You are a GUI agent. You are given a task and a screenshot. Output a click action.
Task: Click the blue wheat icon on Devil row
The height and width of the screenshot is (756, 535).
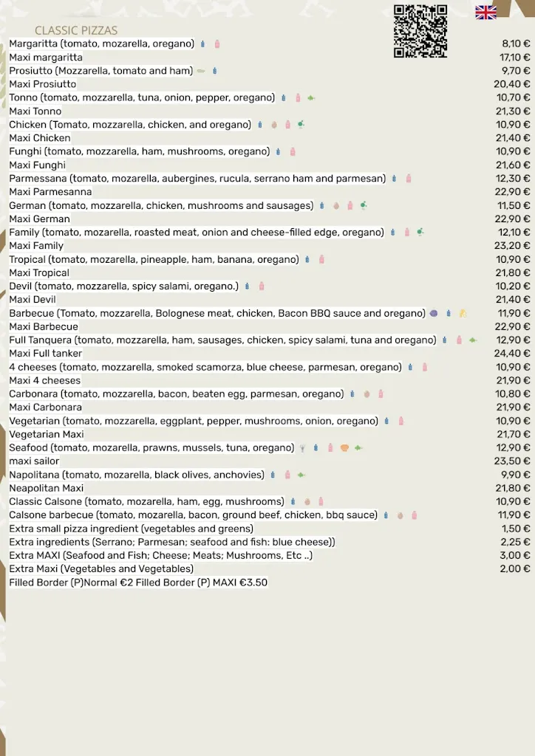pos(247,286)
